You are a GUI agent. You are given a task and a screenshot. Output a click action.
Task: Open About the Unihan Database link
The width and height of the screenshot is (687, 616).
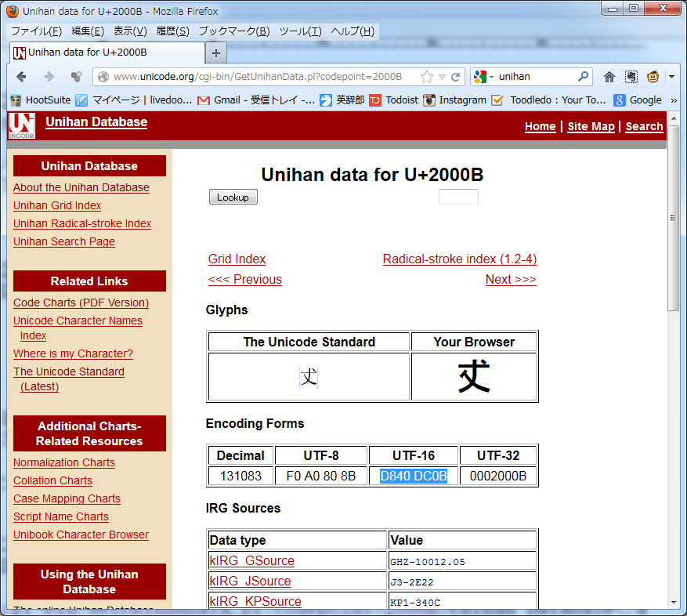[x=81, y=187]
